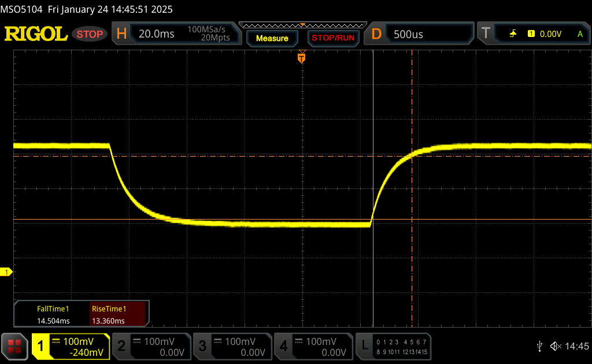
Task: Open the 500us delay setting
Action: (x=408, y=34)
